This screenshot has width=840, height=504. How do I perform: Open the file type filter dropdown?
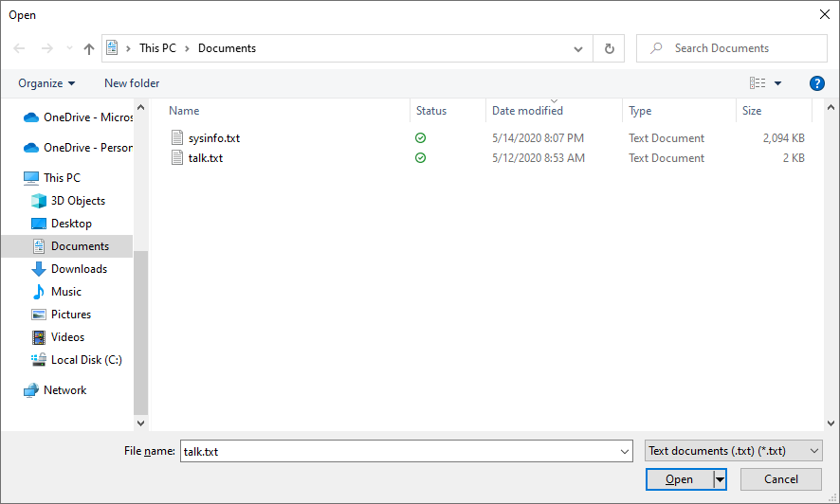click(x=733, y=452)
